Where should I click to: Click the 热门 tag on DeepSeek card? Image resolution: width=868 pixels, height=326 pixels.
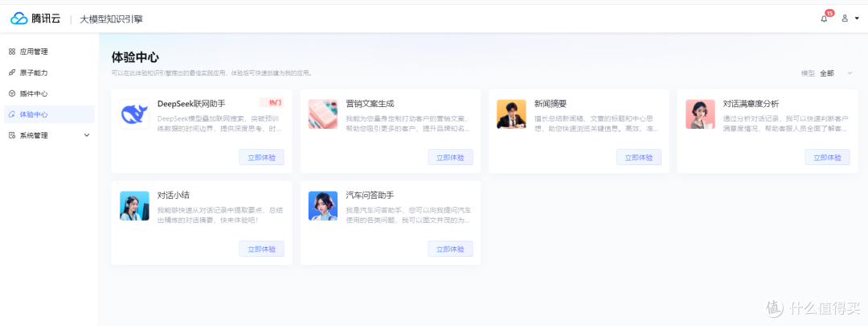point(272,102)
